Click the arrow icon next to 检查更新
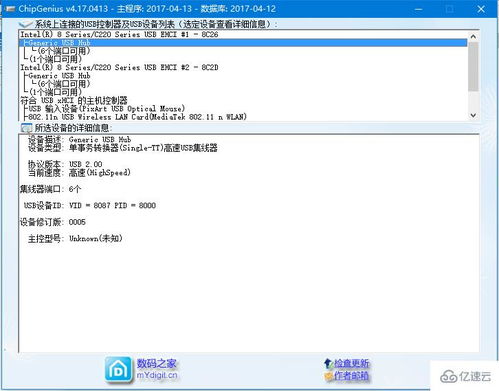This screenshot has height=391, width=499. (x=328, y=363)
